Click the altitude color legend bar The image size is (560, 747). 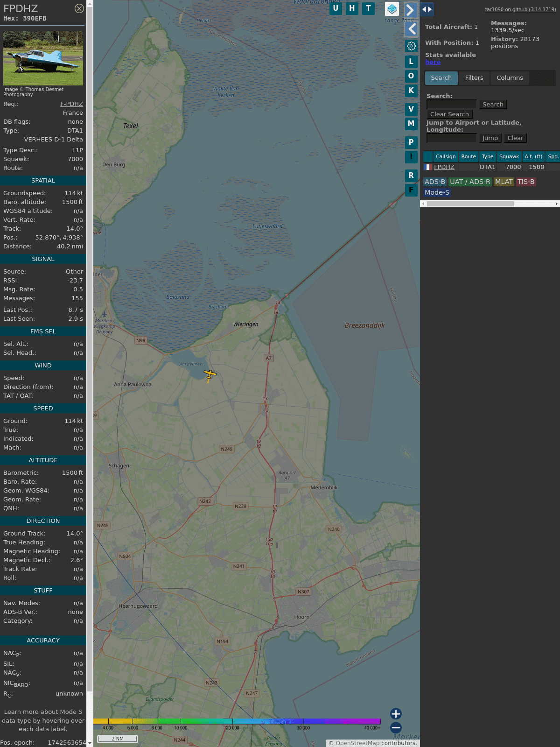point(237,721)
